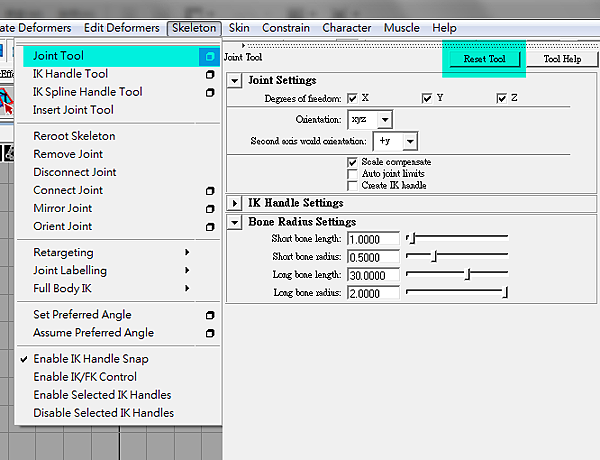This screenshot has width=600, height=460.
Task: Collapse Joint Settings section
Action: [x=235, y=81]
